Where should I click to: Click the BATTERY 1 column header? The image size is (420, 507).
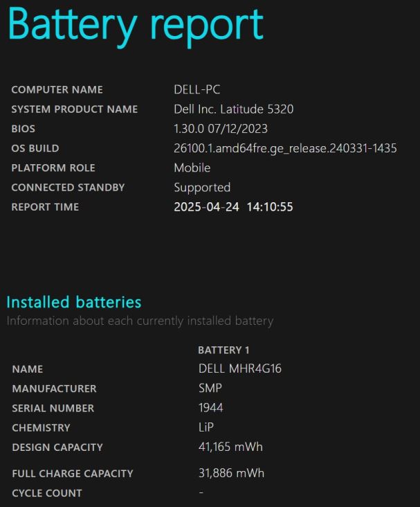223,350
